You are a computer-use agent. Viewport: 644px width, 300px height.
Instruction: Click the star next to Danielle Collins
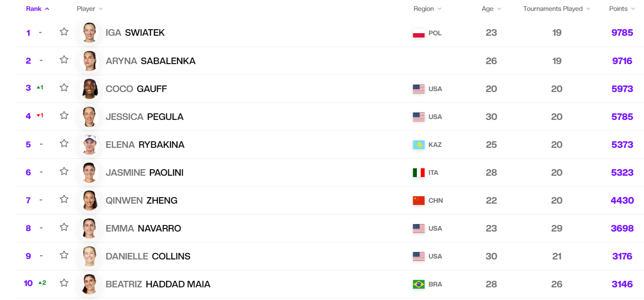pyautogui.click(x=64, y=255)
